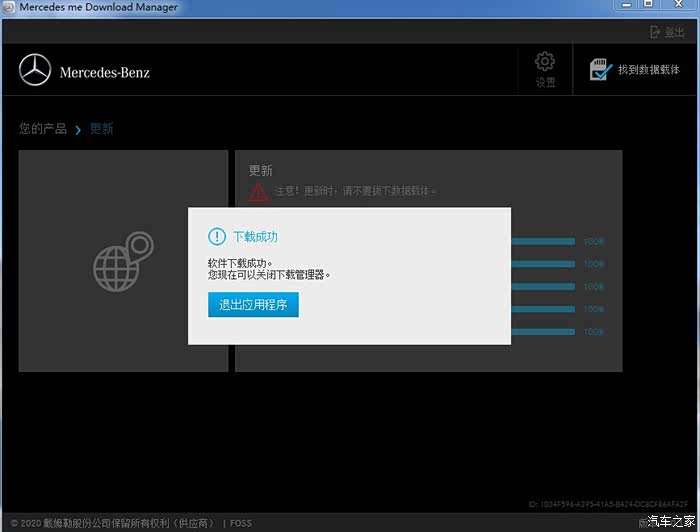Click the 更新 panel heading

[x=260, y=170]
